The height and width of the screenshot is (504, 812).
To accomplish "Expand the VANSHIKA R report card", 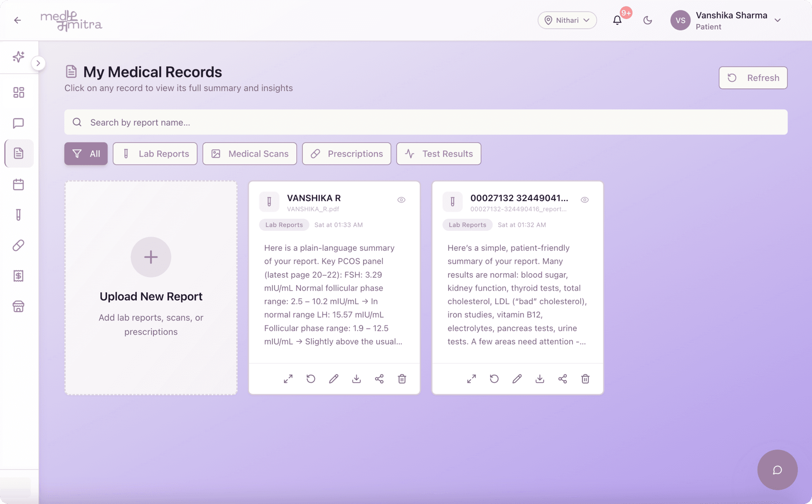I will [x=288, y=379].
